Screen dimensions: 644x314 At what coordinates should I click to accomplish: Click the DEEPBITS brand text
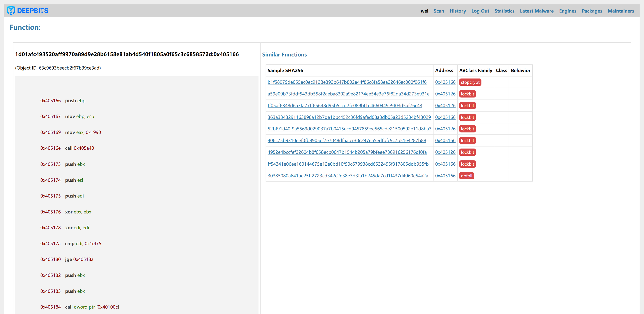(33, 11)
